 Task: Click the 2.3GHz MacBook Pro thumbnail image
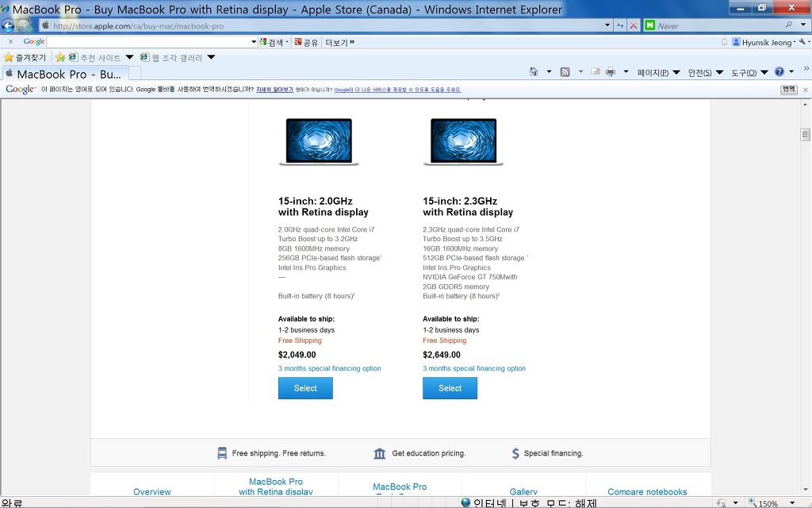point(463,141)
